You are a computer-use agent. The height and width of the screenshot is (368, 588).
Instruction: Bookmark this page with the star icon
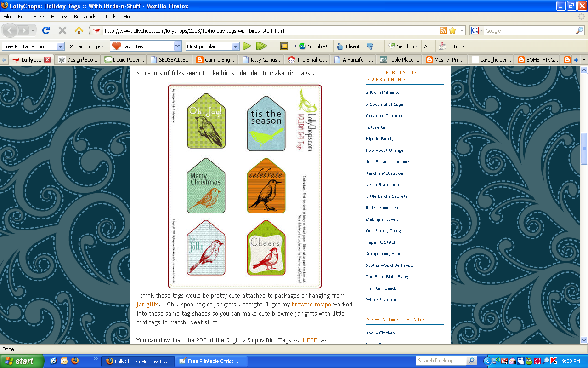(x=452, y=30)
